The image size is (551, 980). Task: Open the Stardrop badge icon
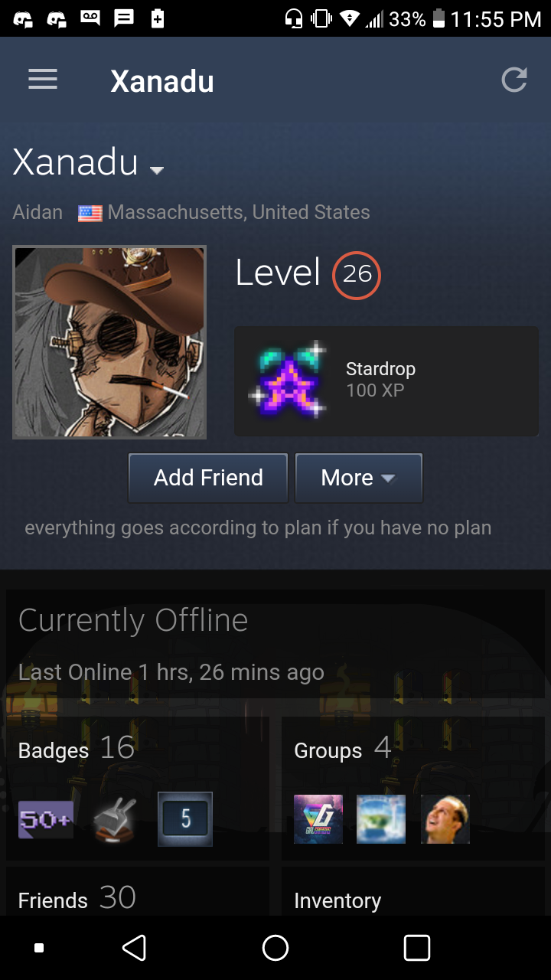click(288, 380)
